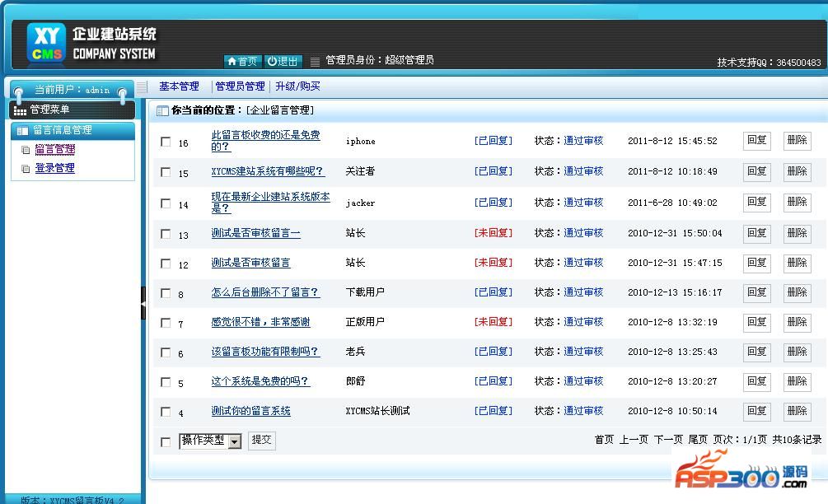Image resolution: width=828 pixels, height=504 pixels.
Task: Open message XYCMS建站系统有哪些呢?
Action: pos(268,171)
